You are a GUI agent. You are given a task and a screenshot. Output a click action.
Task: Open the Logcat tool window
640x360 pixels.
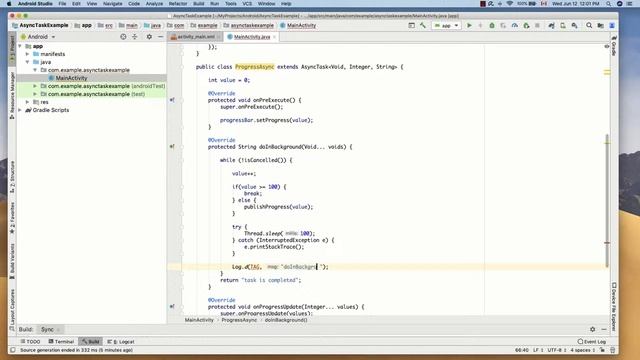(x=121, y=342)
